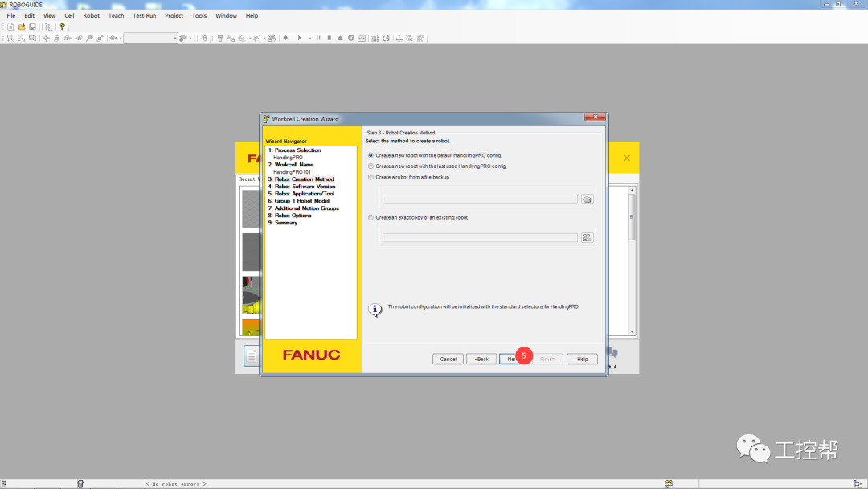868x489 pixels.
Task: Open the Robot menu
Action: tap(92, 15)
